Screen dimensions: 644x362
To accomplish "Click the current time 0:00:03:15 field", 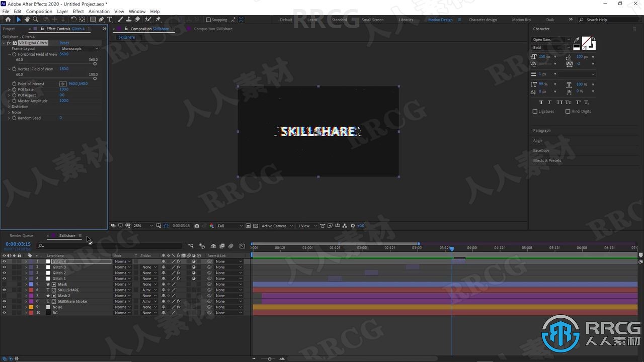I will point(18,244).
